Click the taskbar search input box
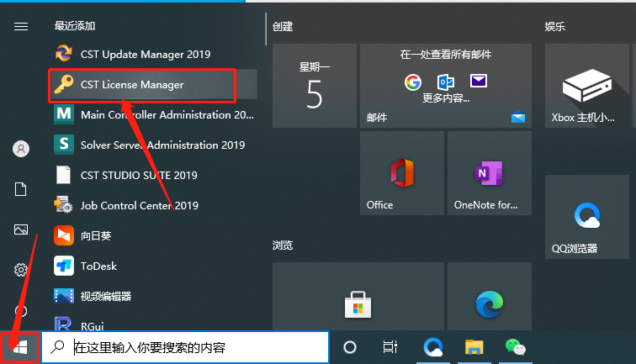 185,347
